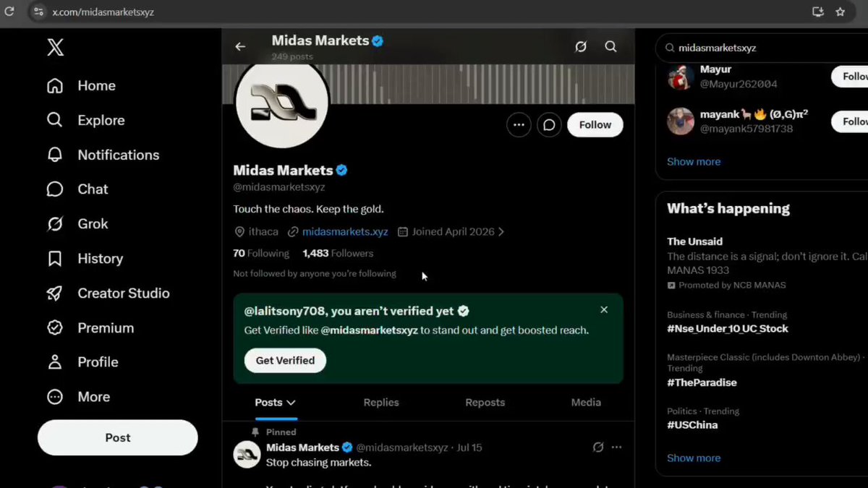Focus the search box with midasmarketsxyz
This screenshot has width=868, height=488.
762,48
